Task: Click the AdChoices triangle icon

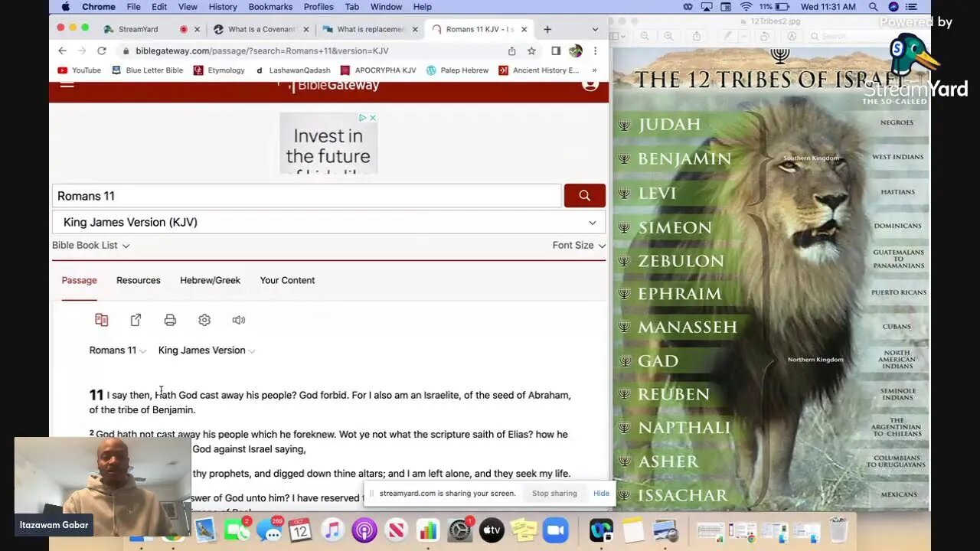Action: click(x=363, y=118)
